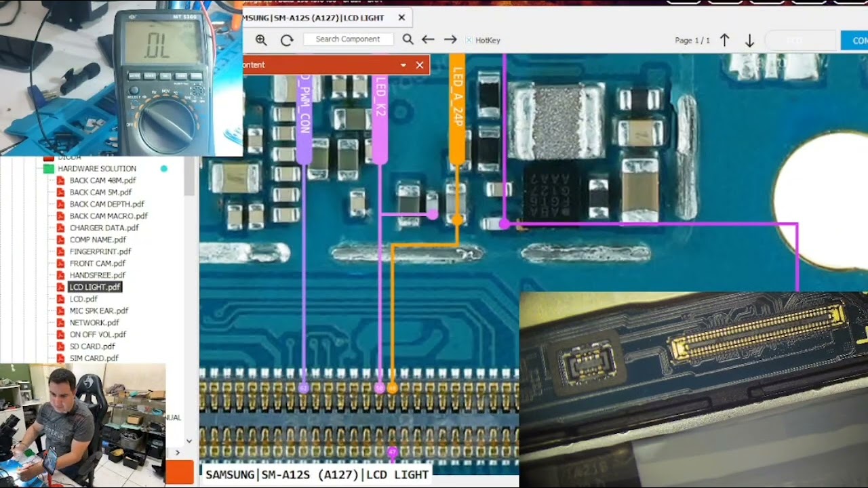Open the Content panel dropdown arrow
This screenshot has width=868, height=488.
(x=403, y=65)
